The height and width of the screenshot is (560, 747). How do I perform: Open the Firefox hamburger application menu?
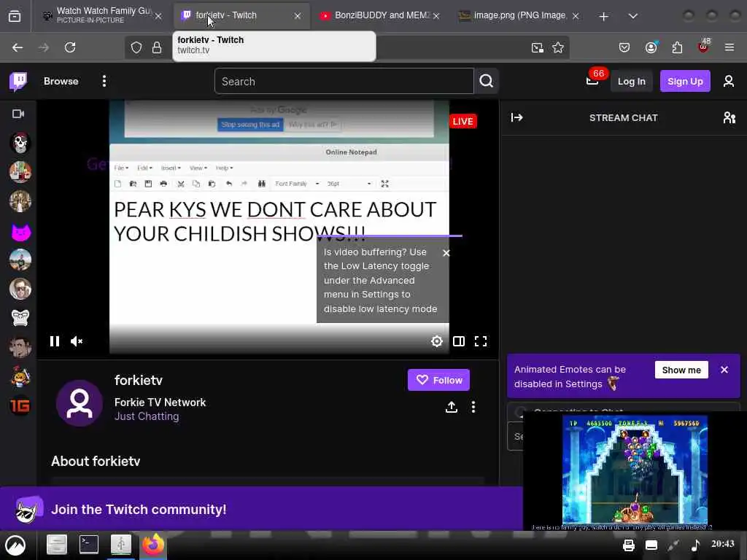tap(729, 47)
